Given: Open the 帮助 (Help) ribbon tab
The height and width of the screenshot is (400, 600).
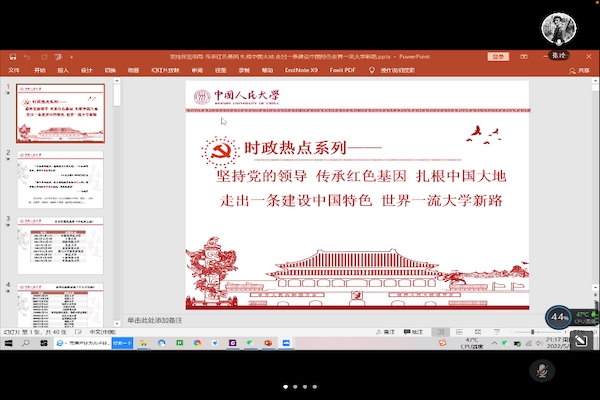Looking at the screenshot, I should click(267, 70).
